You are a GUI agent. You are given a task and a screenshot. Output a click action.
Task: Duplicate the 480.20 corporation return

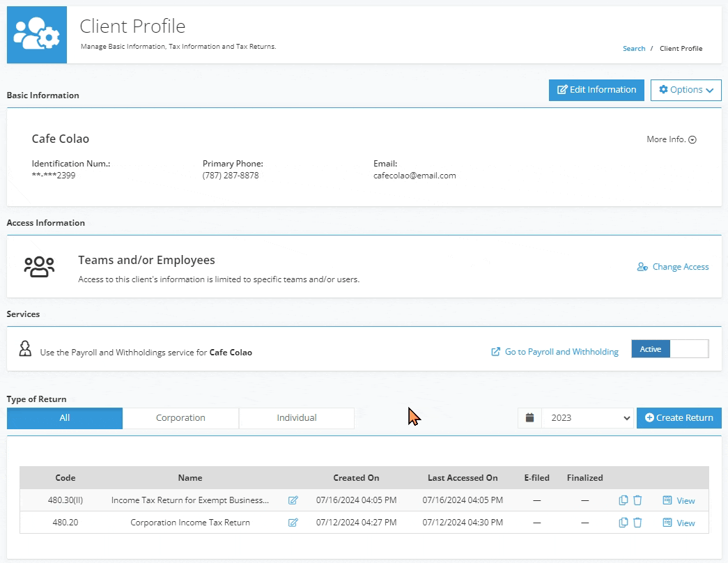624,523
